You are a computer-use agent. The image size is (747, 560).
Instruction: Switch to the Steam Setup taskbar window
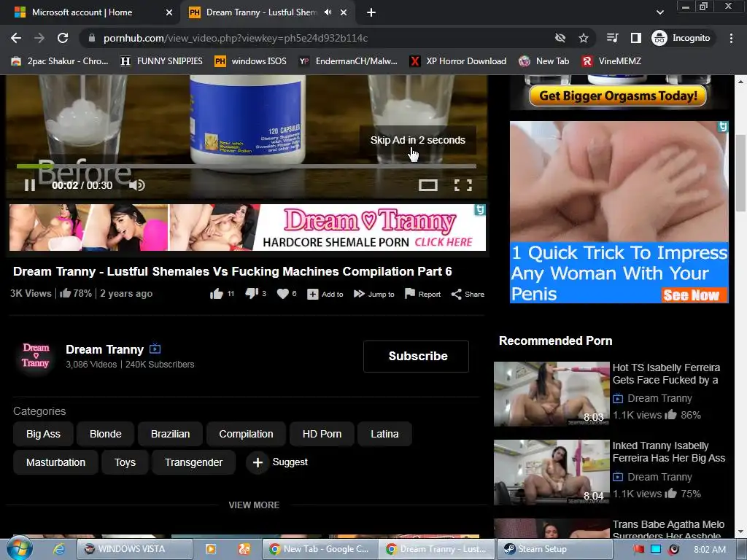(x=553, y=549)
